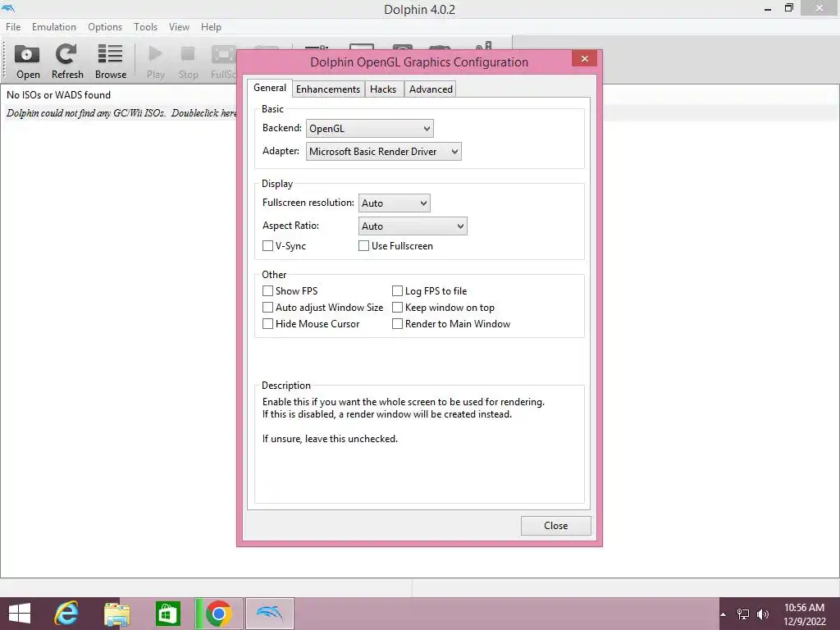Expand the Aspect Ratio dropdown

coord(413,226)
